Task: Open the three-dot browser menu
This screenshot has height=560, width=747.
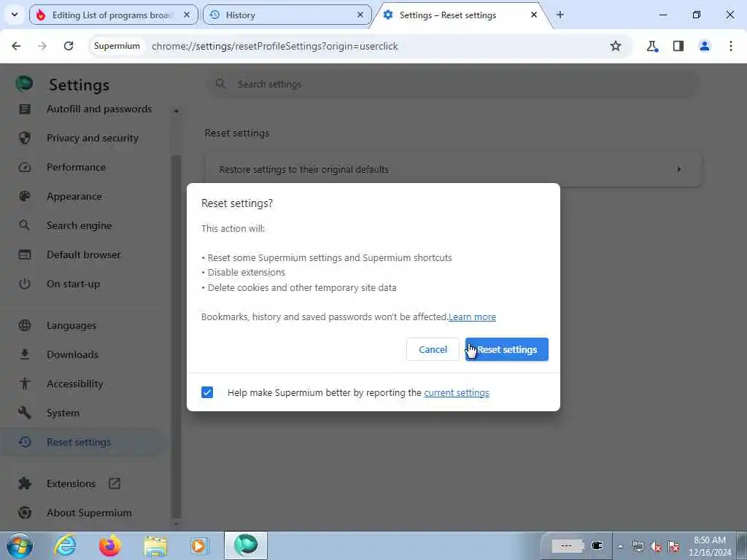Action: click(x=731, y=46)
